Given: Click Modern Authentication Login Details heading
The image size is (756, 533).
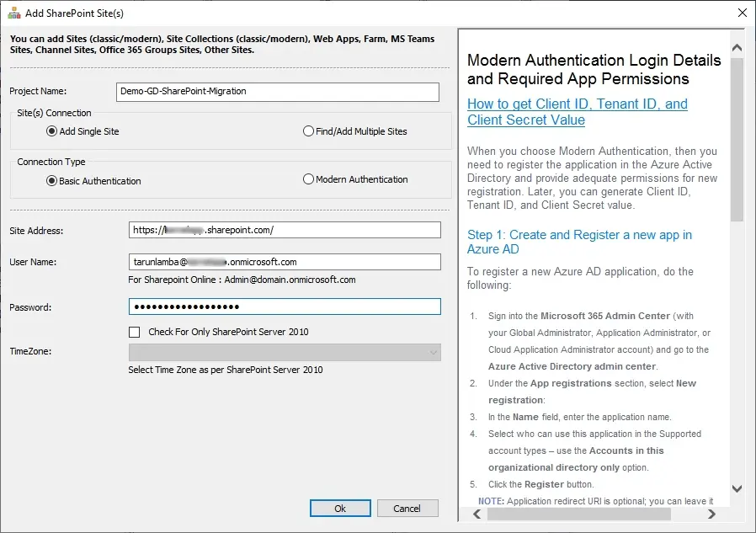Looking at the screenshot, I should (x=594, y=69).
